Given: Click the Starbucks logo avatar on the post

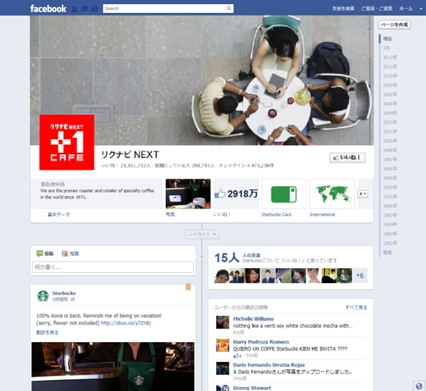Looking at the screenshot, I should 43,296.
